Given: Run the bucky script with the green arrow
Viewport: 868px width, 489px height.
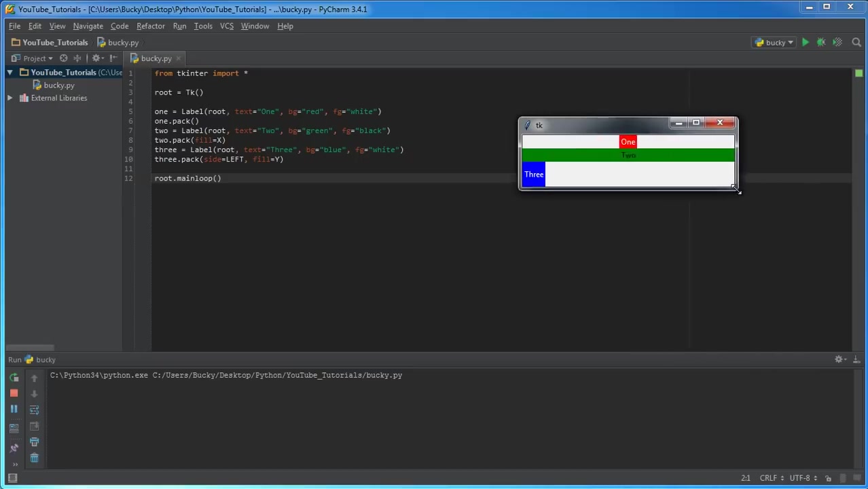Looking at the screenshot, I should (806, 42).
